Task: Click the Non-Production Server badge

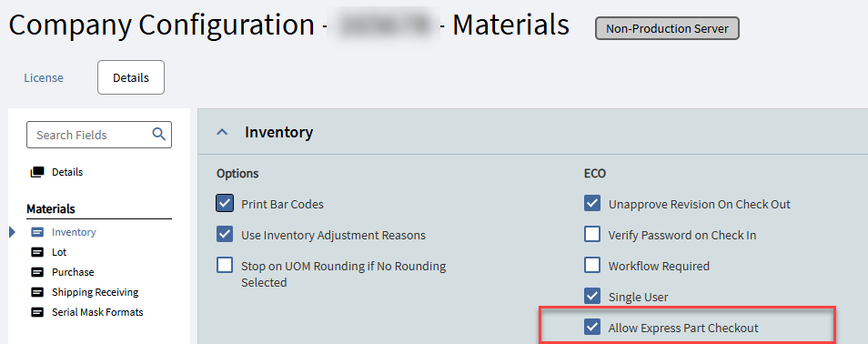Action: 667,28
